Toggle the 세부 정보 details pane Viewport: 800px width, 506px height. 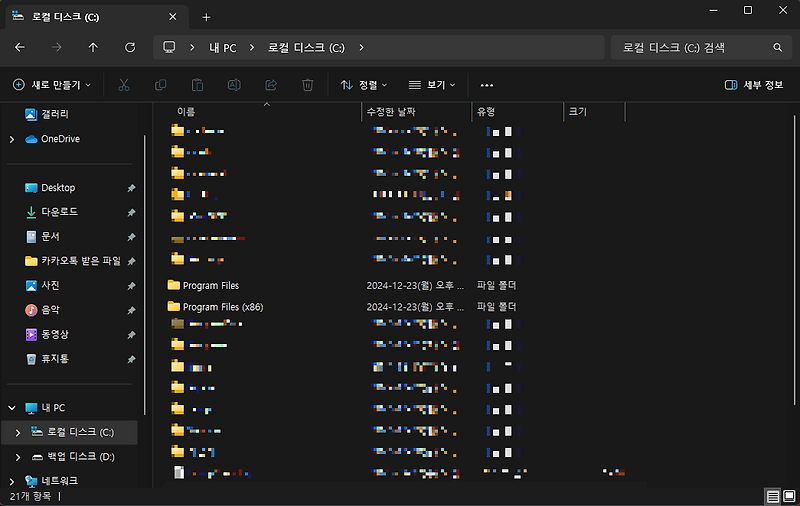[x=754, y=85]
